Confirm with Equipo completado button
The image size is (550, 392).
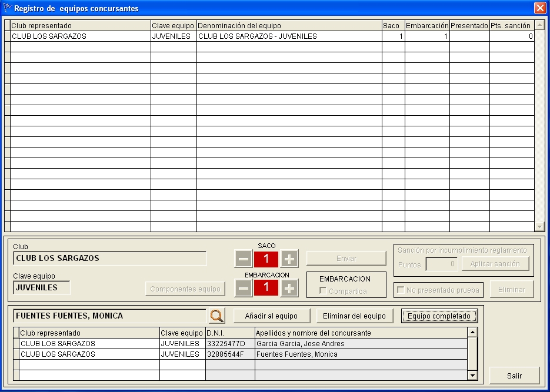coord(439,316)
